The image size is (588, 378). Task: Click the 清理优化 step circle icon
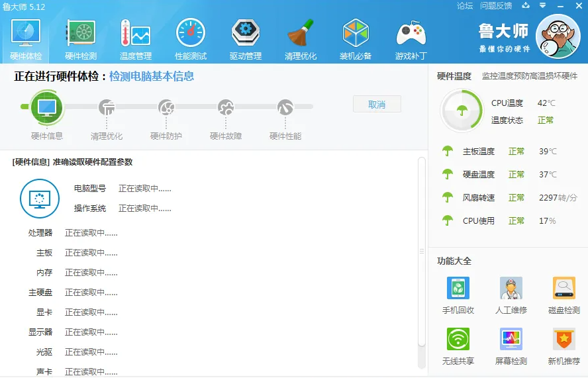[107, 107]
